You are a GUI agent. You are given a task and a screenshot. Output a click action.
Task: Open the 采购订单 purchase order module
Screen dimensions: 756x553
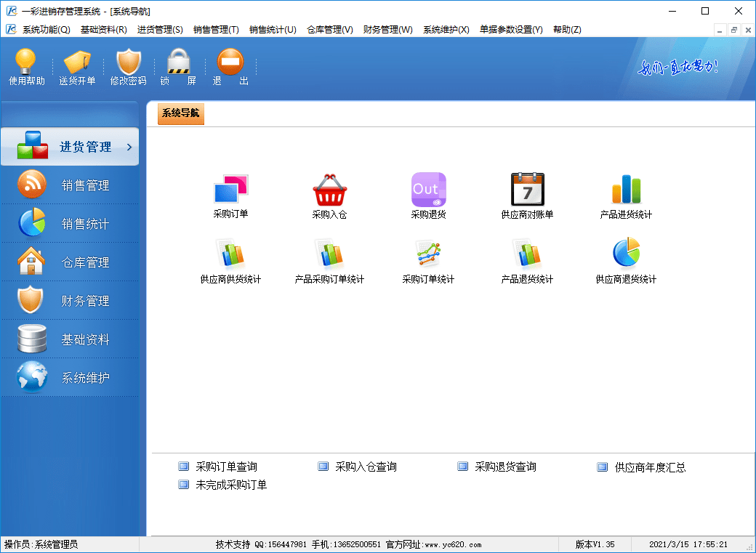click(230, 190)
